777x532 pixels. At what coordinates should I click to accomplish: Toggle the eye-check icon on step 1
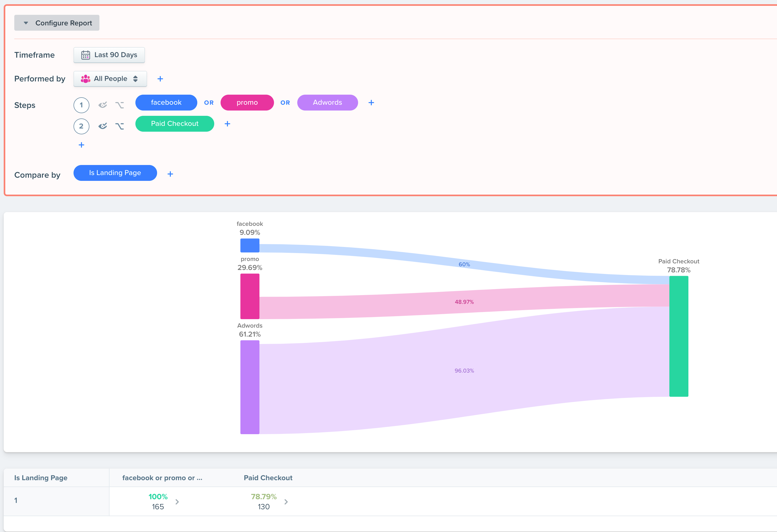pyautogui.click(x=103, y=105)
